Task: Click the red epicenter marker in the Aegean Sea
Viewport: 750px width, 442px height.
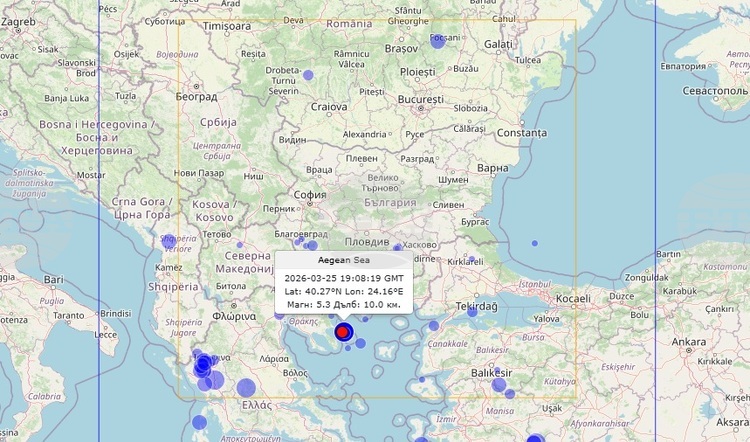Action: 342,332
